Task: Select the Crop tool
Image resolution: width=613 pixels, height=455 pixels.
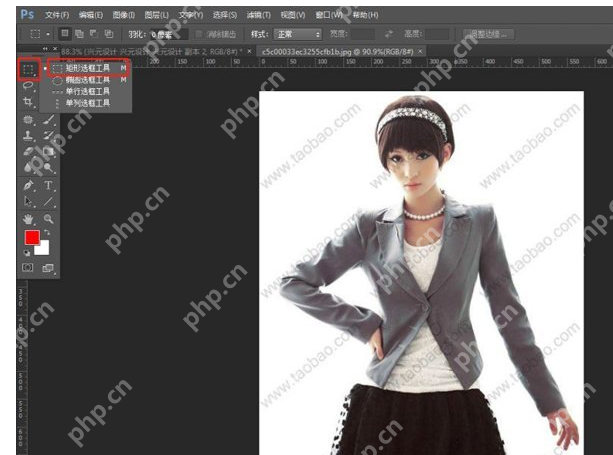Action: click(28, 102)
